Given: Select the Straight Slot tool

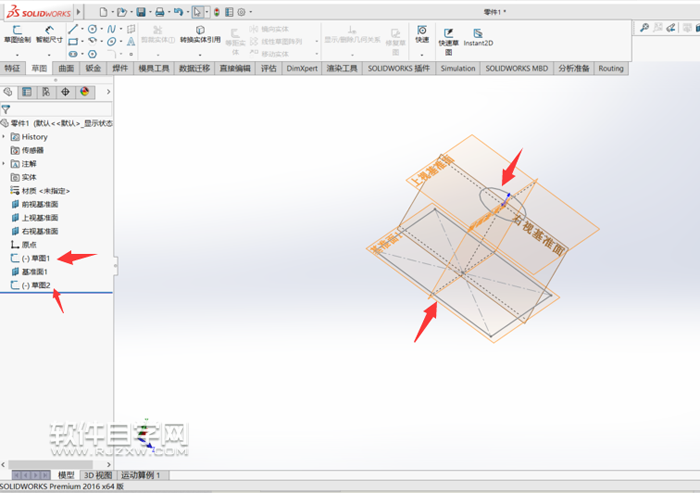Looking at the screenshot, I should click(x=73, y=54).
